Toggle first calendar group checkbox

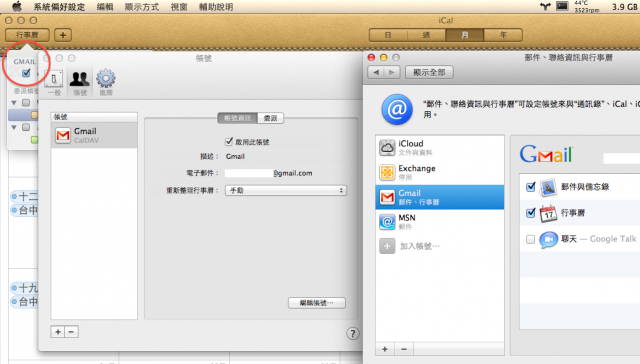[26, 102]
